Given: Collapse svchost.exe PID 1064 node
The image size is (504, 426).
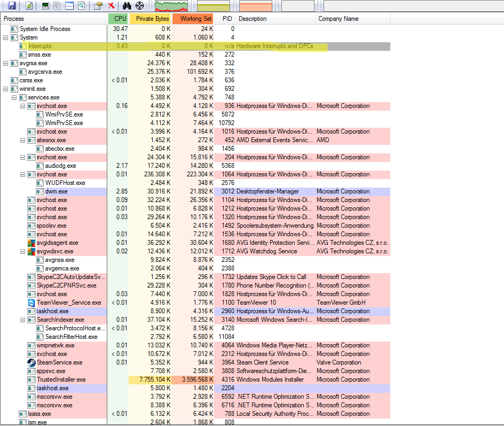Looking at the screenshot, I should click(23, 174).
